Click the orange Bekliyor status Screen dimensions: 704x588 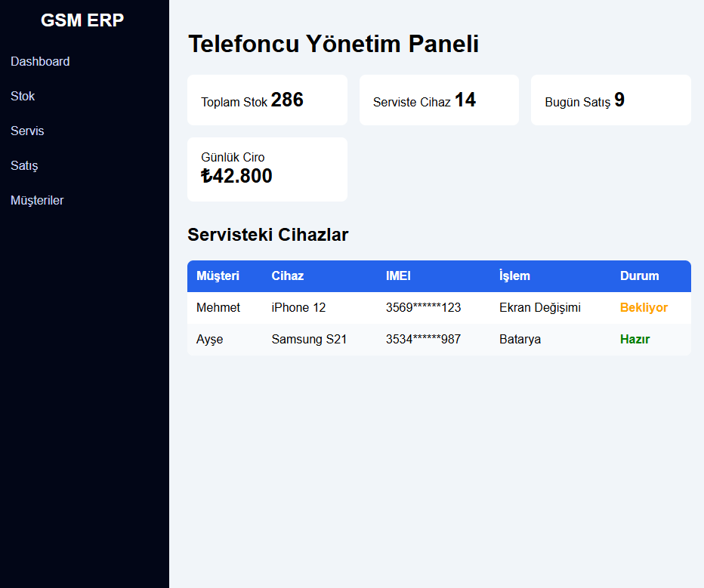coord(644,308)
